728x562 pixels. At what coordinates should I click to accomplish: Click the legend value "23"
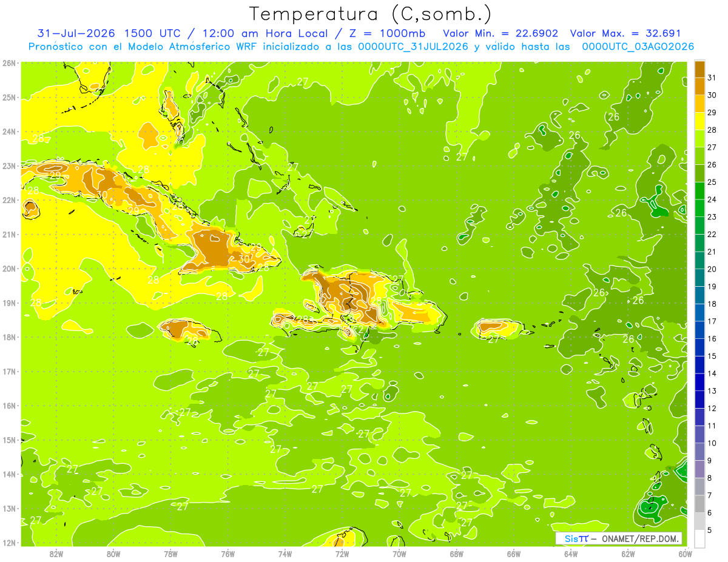tap(712, 217)
